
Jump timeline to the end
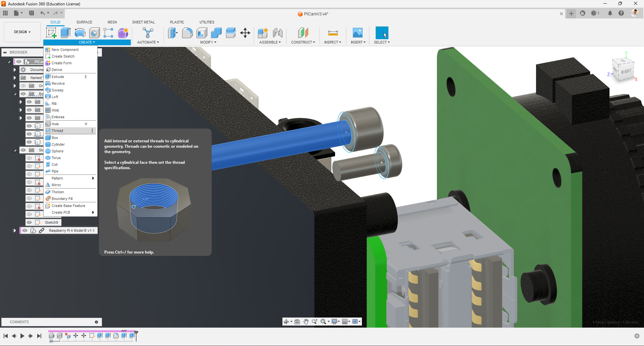[39, 336]
